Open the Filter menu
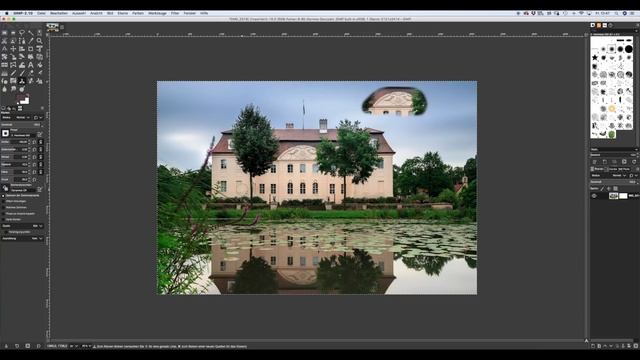The width and height of the screenshot is (640, 360). (x=175, y=13)
